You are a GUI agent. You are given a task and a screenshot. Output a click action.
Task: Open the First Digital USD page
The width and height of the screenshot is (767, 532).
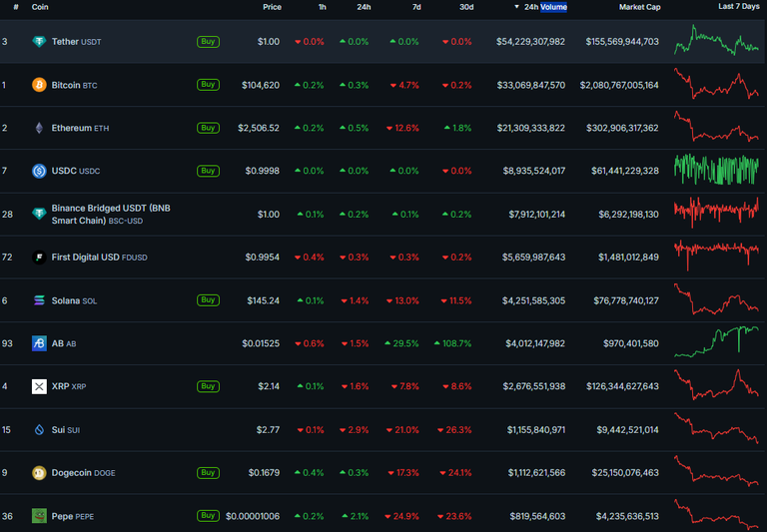(x=99, y=258)
